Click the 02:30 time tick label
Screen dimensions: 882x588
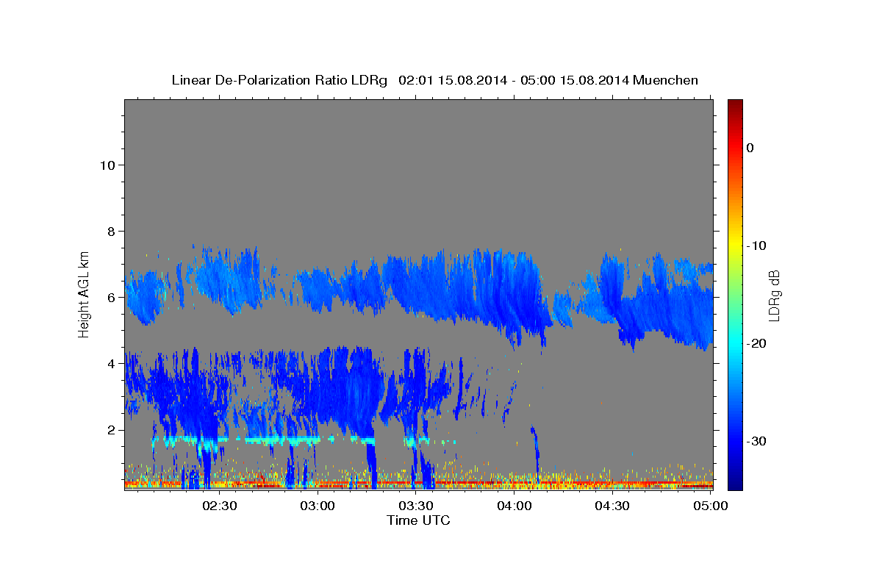tap(219, 506)
